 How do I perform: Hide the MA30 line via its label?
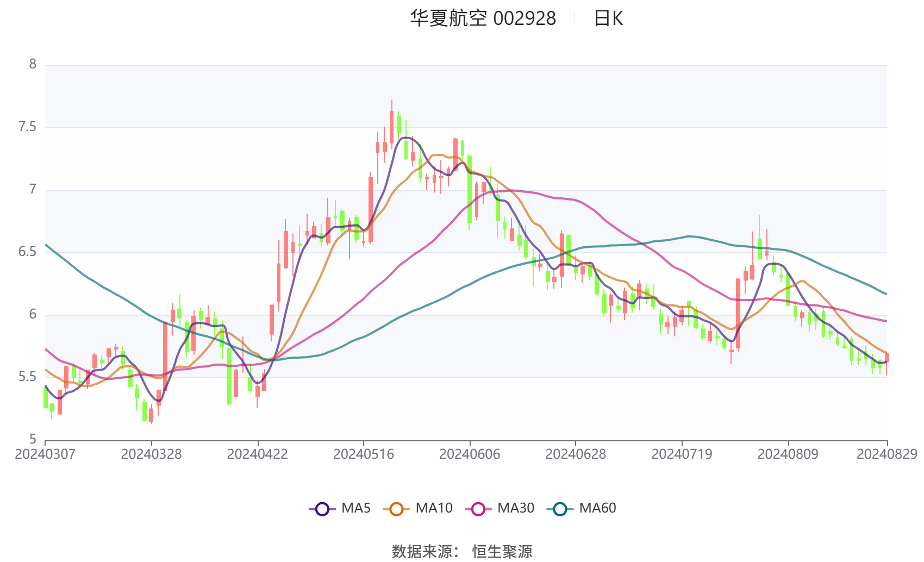[x=516, y=508]
